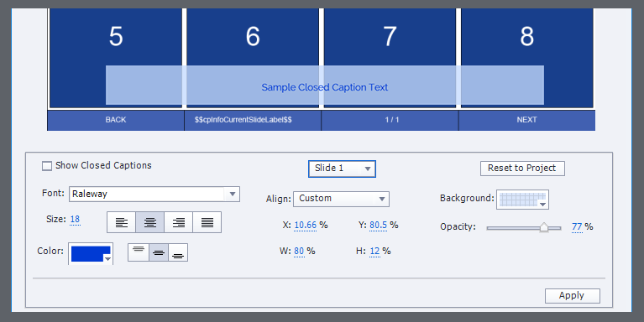Edit the X position value 10.66
The height and width of the screenshot is (322, 644).
tap(305, 226)
